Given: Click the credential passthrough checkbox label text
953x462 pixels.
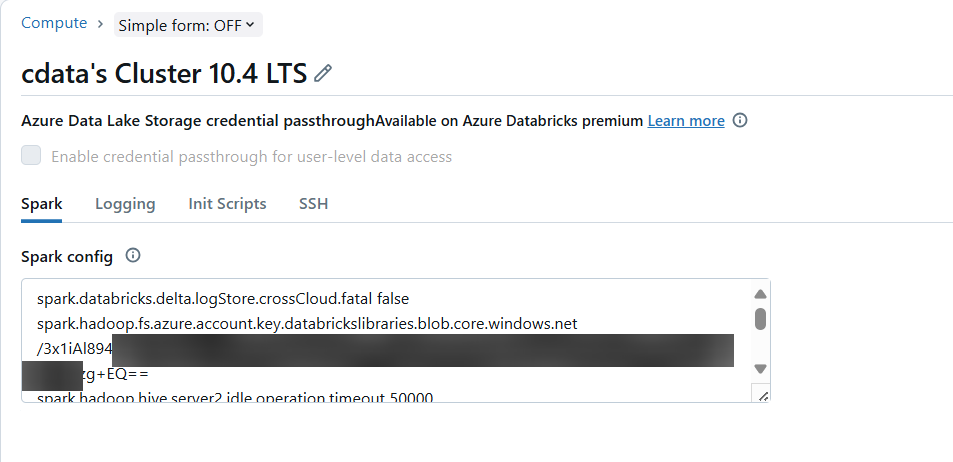Looking at the screenshot, I should 251,157.
